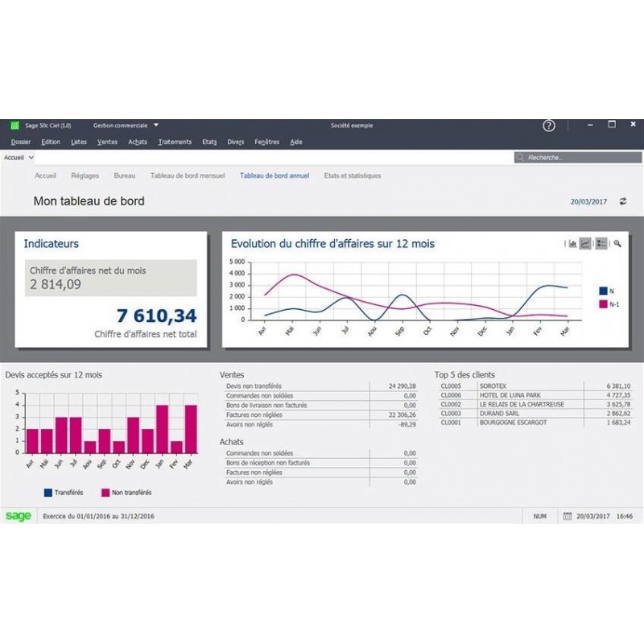Click the search magnifier in the Recherche field

pos(521,155)
